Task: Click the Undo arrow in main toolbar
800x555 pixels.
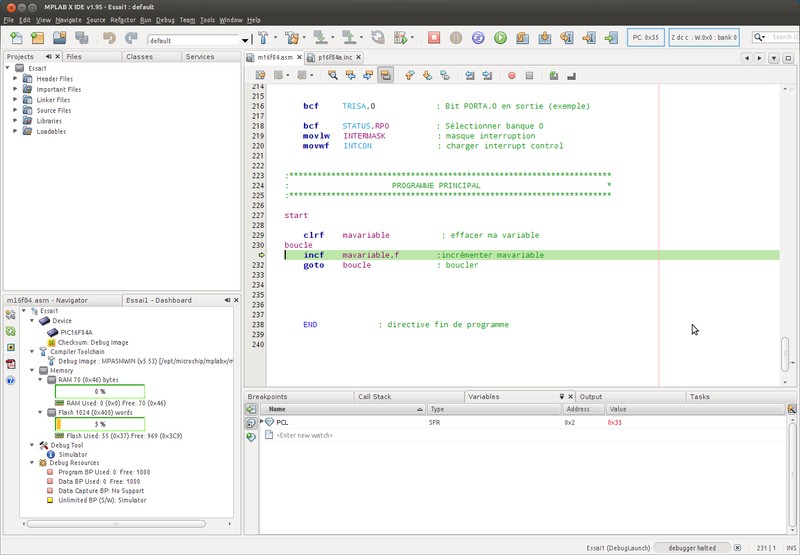Action: pos(109,38)
